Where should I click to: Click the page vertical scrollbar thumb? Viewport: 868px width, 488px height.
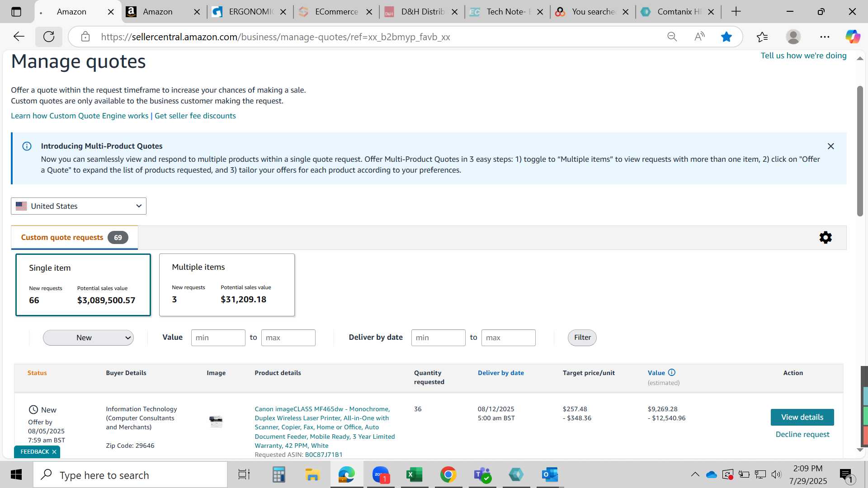click(x=860, y=151)
